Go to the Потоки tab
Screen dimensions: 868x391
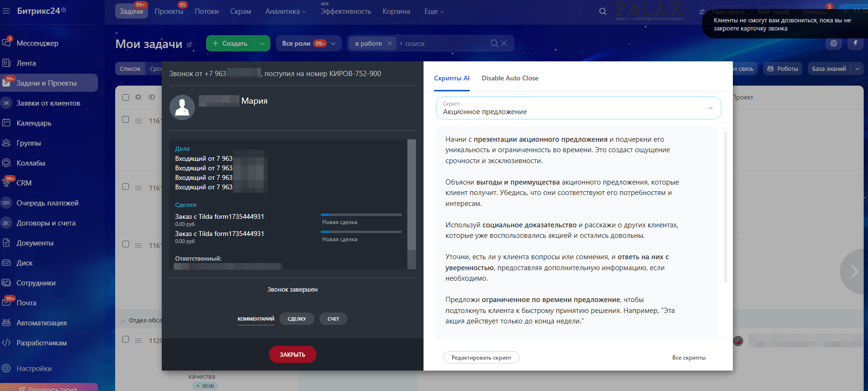click(207, 11)
